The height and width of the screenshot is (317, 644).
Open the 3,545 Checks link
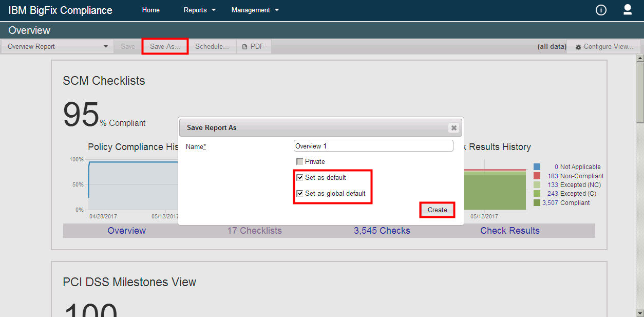(382, 231)
